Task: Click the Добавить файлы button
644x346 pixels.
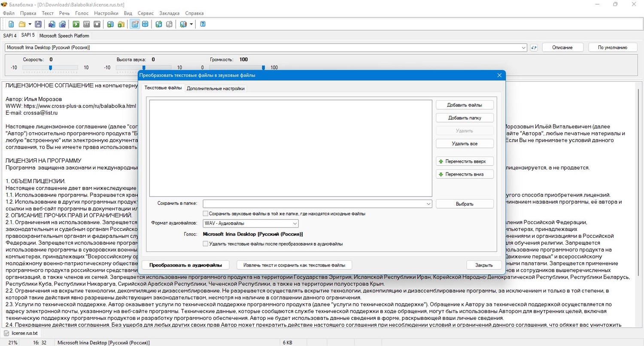Action: 465,105
